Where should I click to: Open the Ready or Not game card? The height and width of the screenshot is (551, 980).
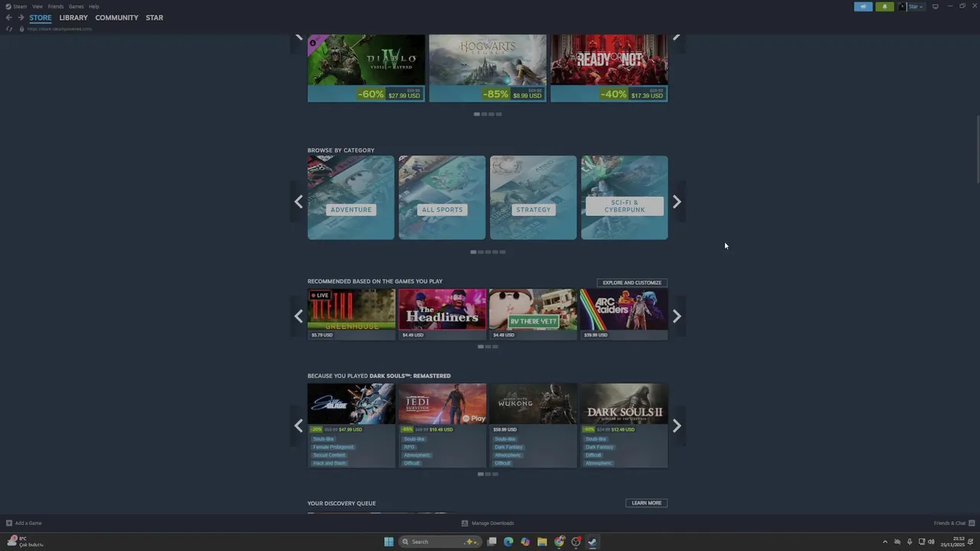tap(609, 68)
